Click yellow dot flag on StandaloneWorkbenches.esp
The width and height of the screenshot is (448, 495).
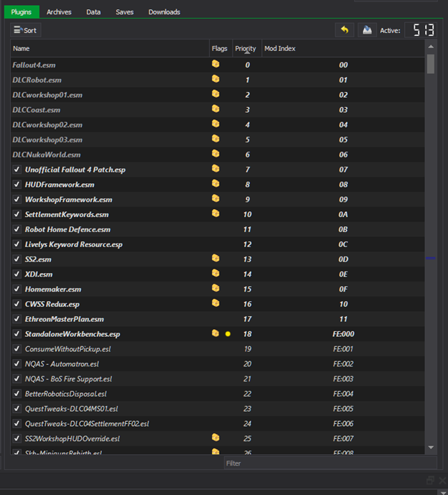[x=228, y=334]
